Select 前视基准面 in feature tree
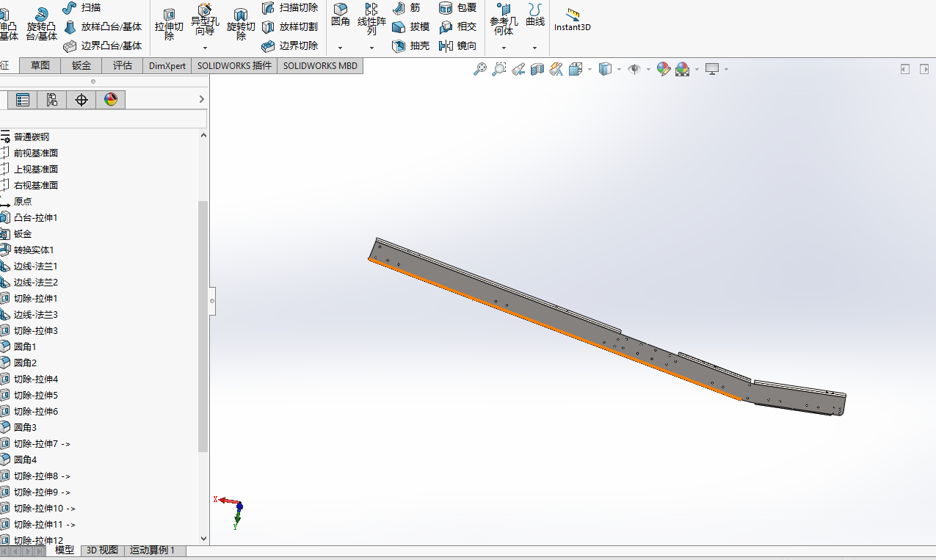 click(35, 153)
